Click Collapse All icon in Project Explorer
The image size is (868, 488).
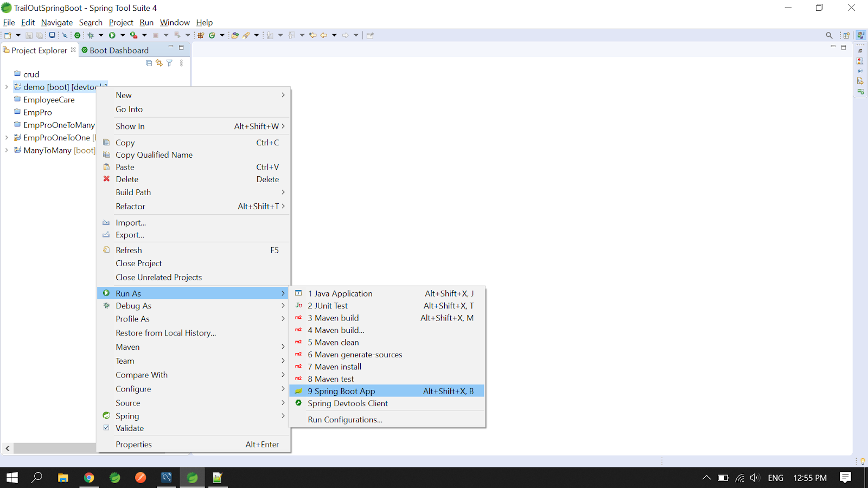pyautogui.click(x=149, y=63)
